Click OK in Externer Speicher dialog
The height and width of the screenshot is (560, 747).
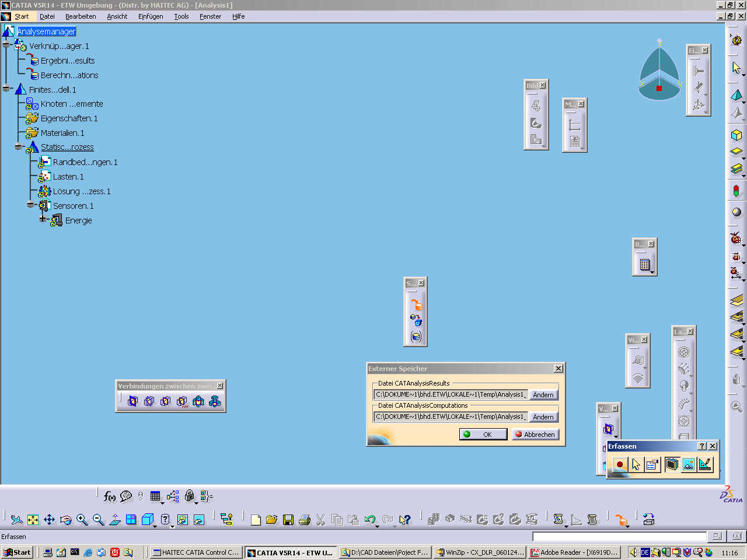coord(483,434)
